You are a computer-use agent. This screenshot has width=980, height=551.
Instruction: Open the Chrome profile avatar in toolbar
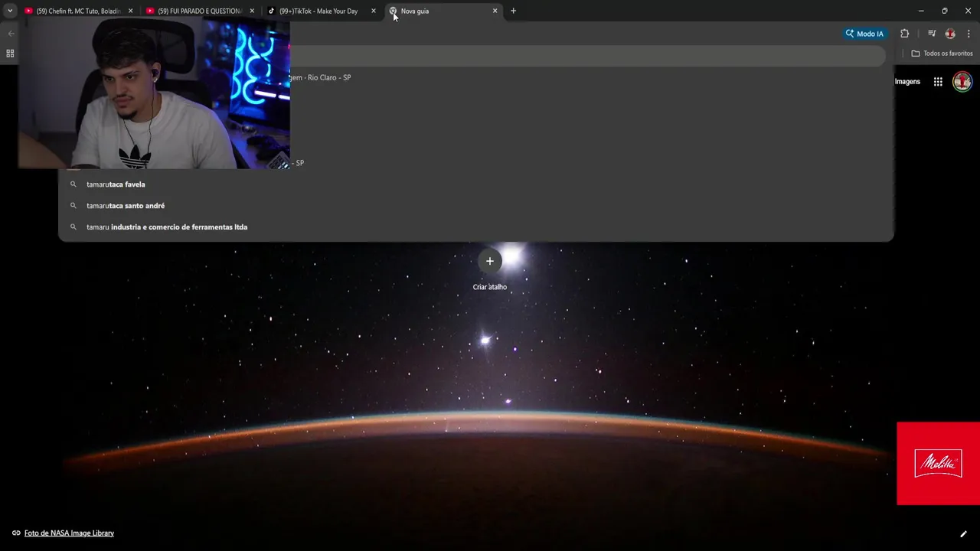tap(950, 34)
